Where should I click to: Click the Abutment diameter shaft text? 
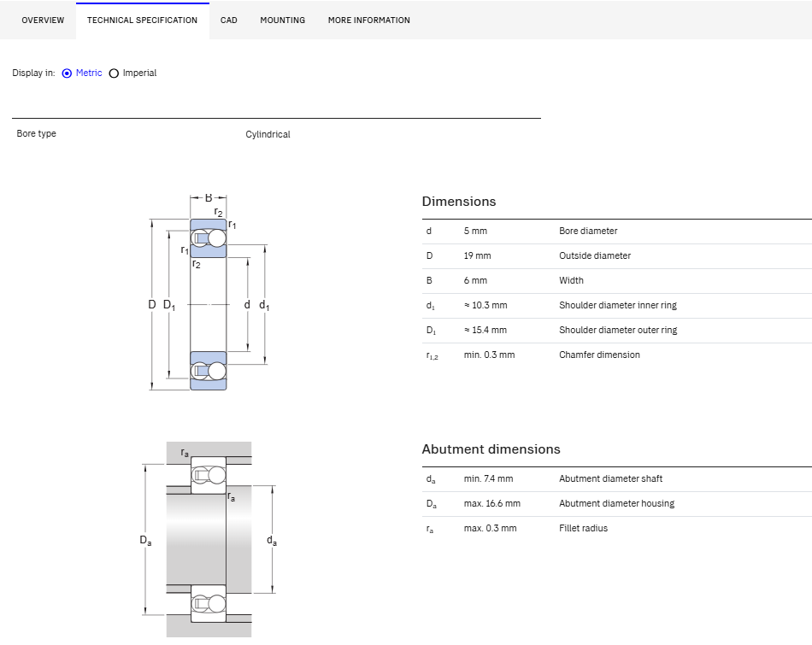tap(610, 478)
